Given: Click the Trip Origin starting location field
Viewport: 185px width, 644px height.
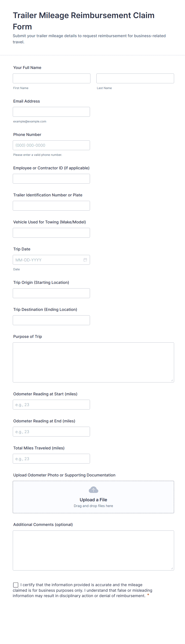Looking at the screenshot, I should [51, 293].
